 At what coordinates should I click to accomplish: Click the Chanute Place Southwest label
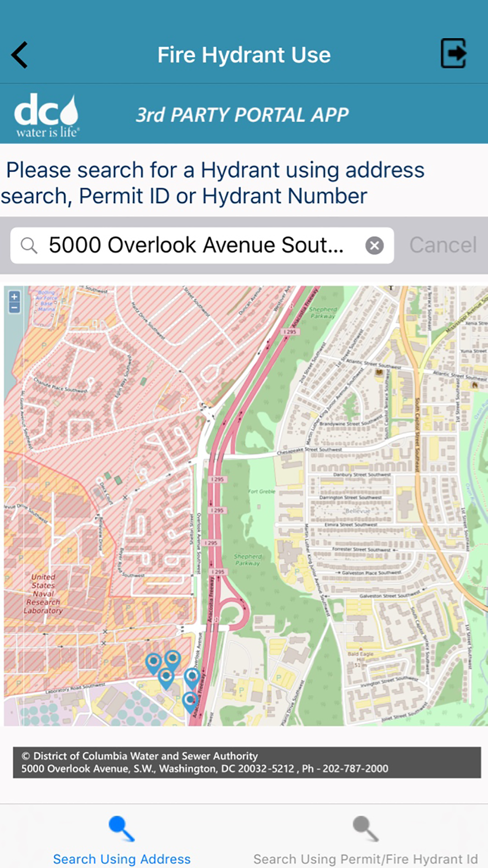pos(60,385)
